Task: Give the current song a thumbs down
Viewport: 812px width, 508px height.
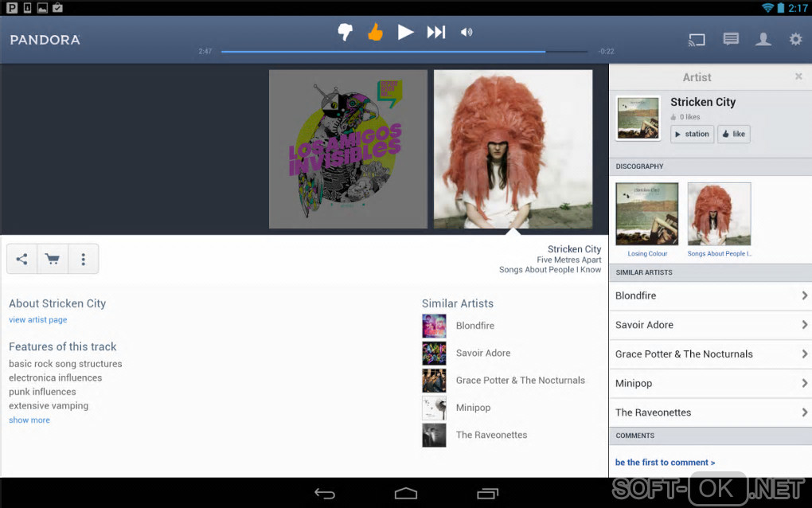Action: coord(345,32)
